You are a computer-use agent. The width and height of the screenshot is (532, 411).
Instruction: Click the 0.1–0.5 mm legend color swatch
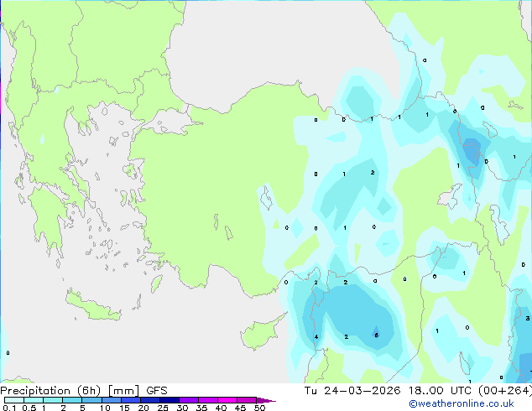[x=14, y=400]
